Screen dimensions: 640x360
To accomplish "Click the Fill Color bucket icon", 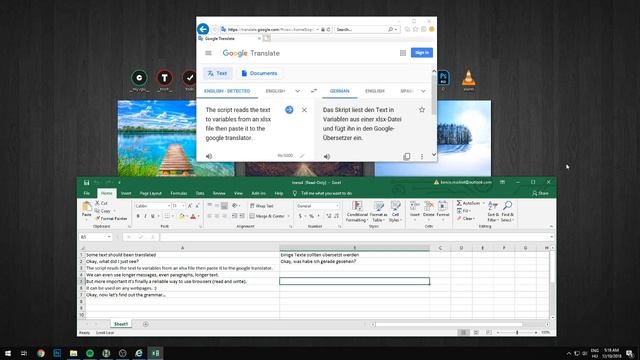I will coord(182,216).
